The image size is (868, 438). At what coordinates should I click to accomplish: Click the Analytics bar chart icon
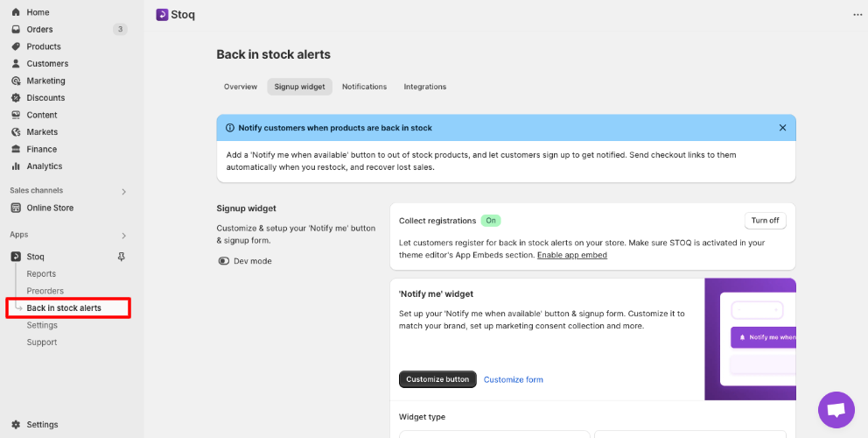click(x=16, y=166)
